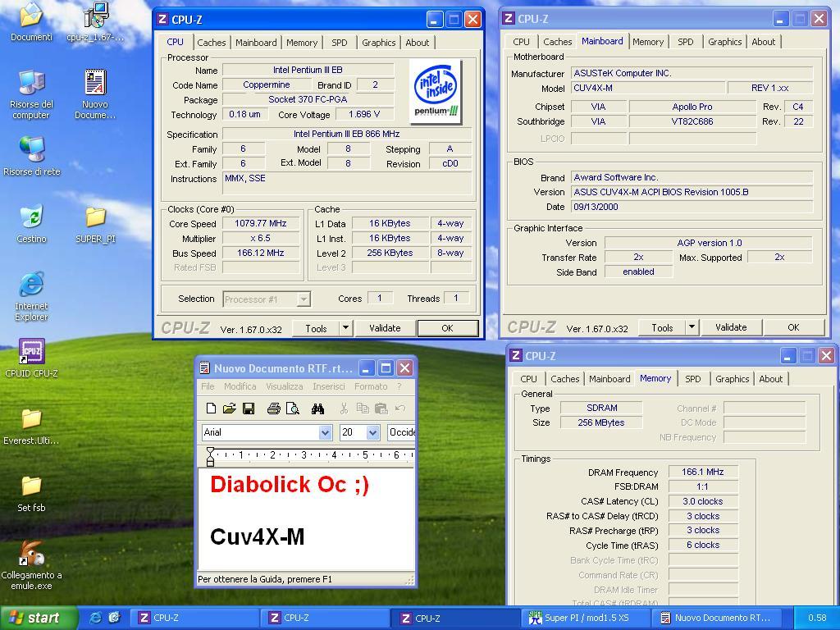Image resolution: width=840 pixels, height=630 pixels.
Task: Click the Bus Speed 166.12 MHz value
Action: 260,253
